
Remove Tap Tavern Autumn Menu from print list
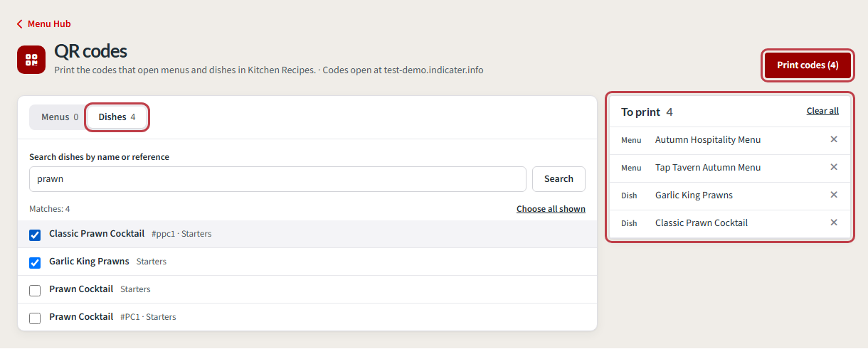click(x=834, y=167)
